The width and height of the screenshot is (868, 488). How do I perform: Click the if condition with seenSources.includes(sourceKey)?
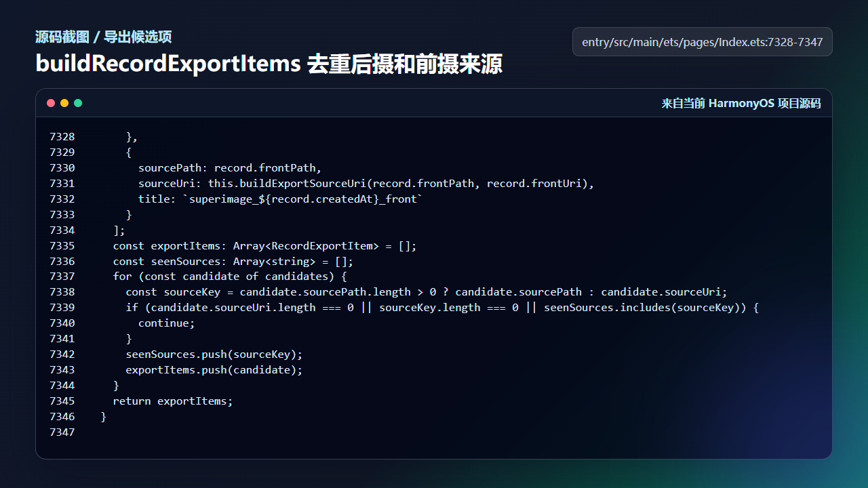442,308
